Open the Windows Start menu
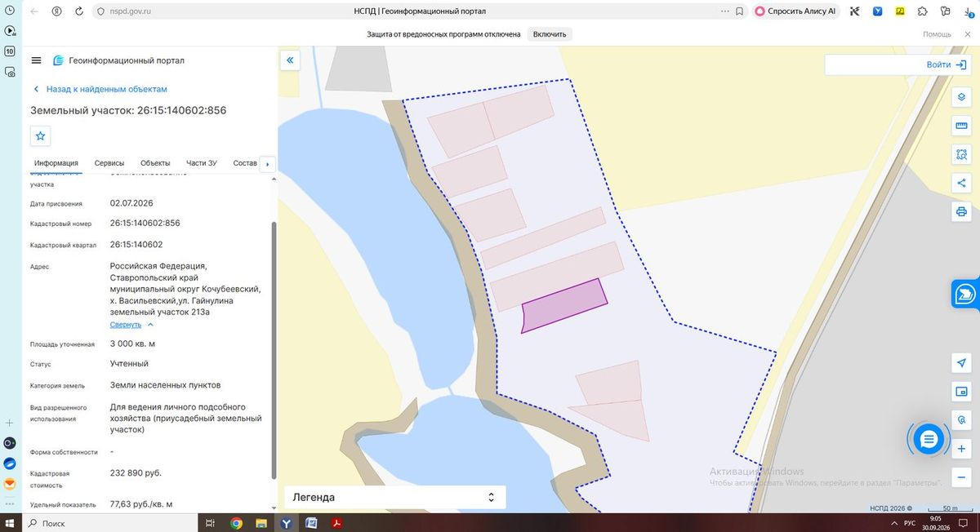The width and height of the screenshot is (980, 532). click(11, 523)
